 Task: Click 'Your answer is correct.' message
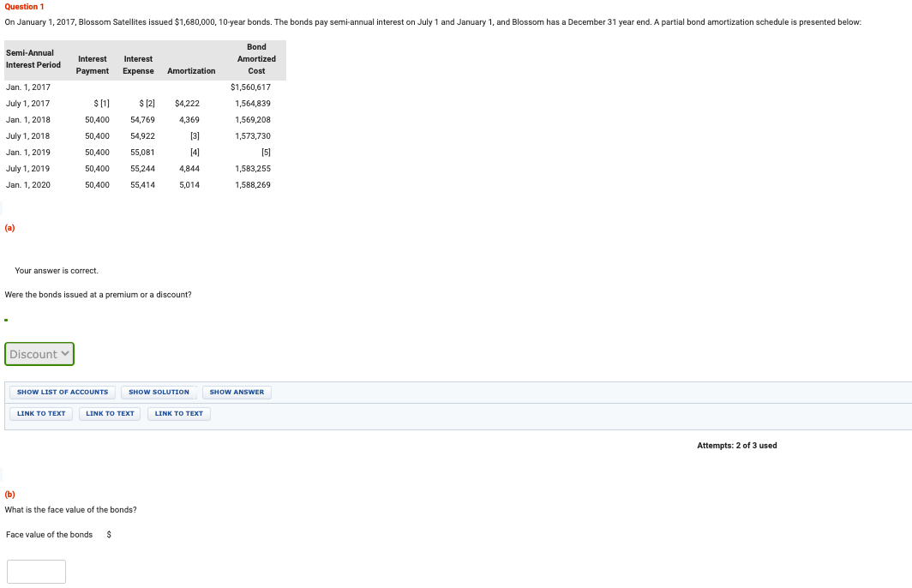[x=57, y=271]
